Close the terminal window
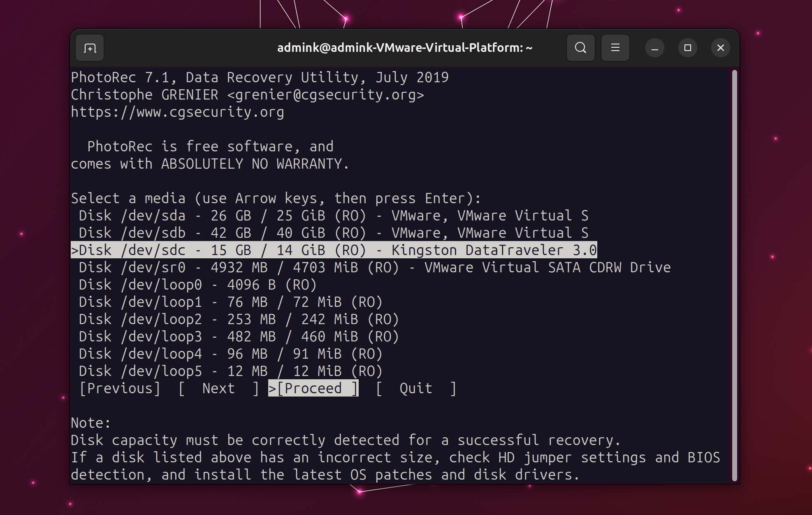 click(720, 48)
